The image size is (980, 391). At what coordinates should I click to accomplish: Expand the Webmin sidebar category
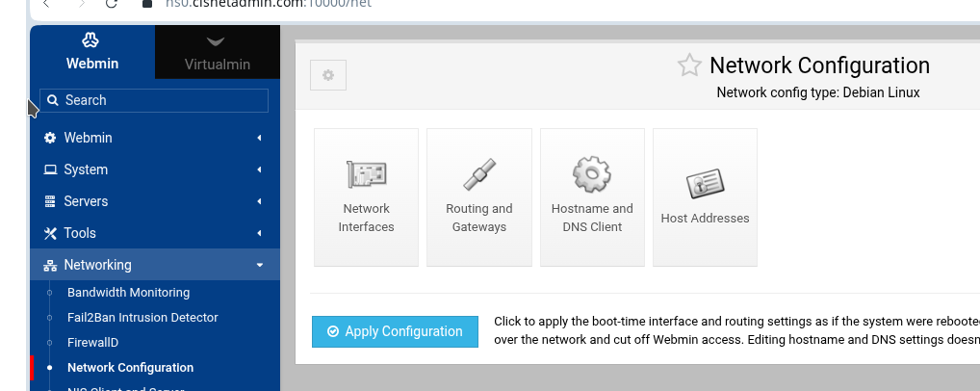click(155, 138)
